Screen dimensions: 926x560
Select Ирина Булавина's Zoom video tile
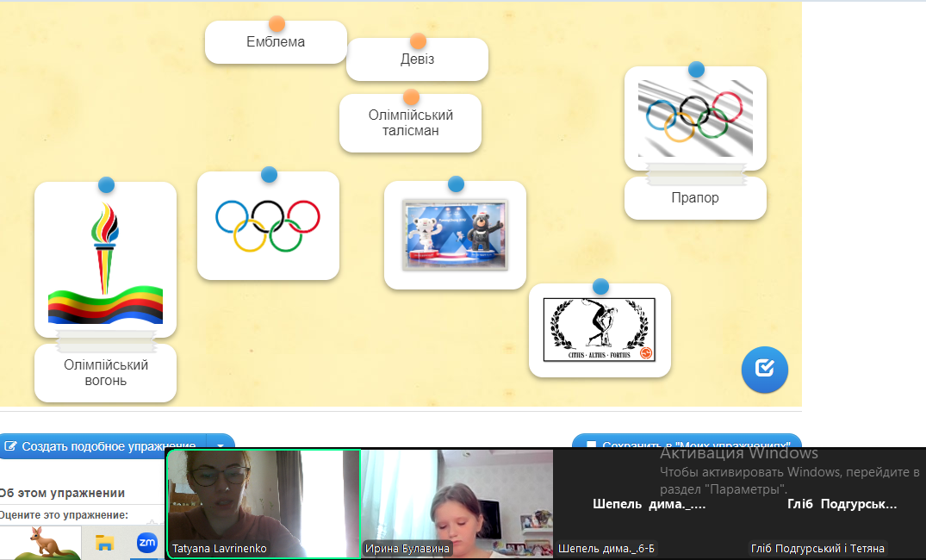pyautogui.click(x=457, y=503)
